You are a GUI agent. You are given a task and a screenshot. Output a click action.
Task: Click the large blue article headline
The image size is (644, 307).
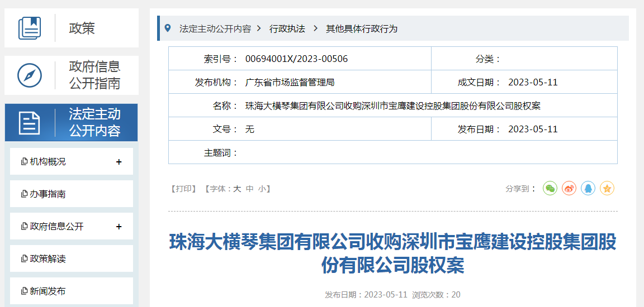pos(392,254)
